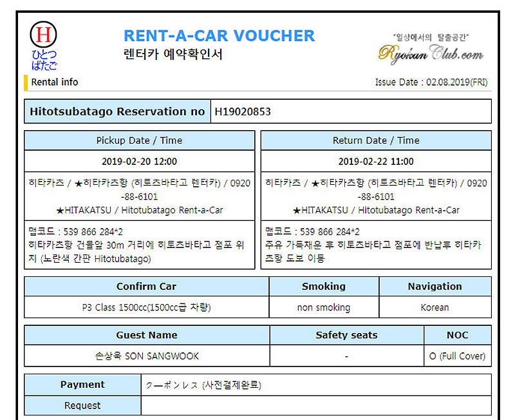This screenshot has height=420, width=515.
Task: Select payment text クーポンレス (사전결제완료)
Action: (x=203, y=385)
